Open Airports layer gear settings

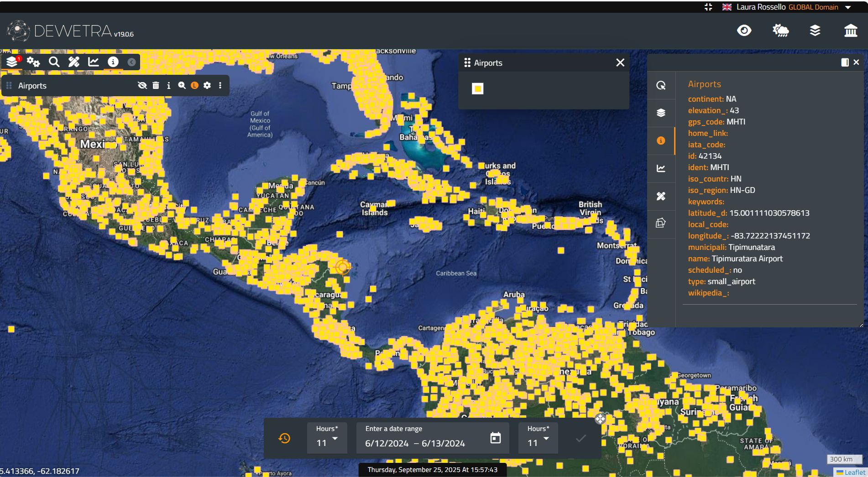tap(207, 86)
